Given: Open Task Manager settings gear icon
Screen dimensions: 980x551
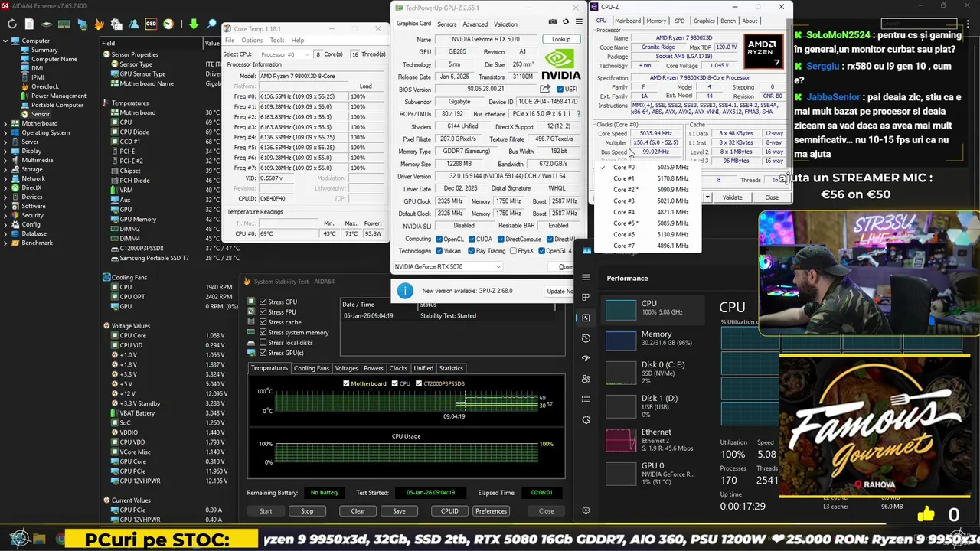Looking at the screenshot, I should coord(586,510).
